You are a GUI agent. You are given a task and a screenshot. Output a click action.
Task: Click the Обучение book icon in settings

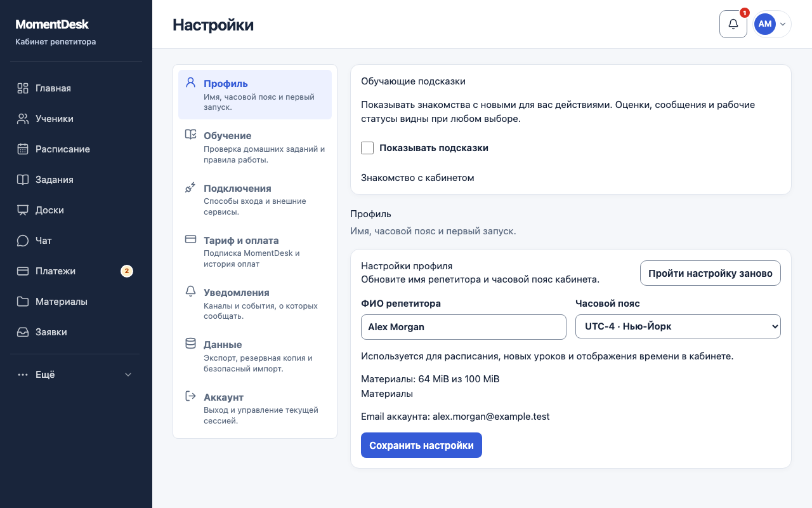[x=190, y=135]
